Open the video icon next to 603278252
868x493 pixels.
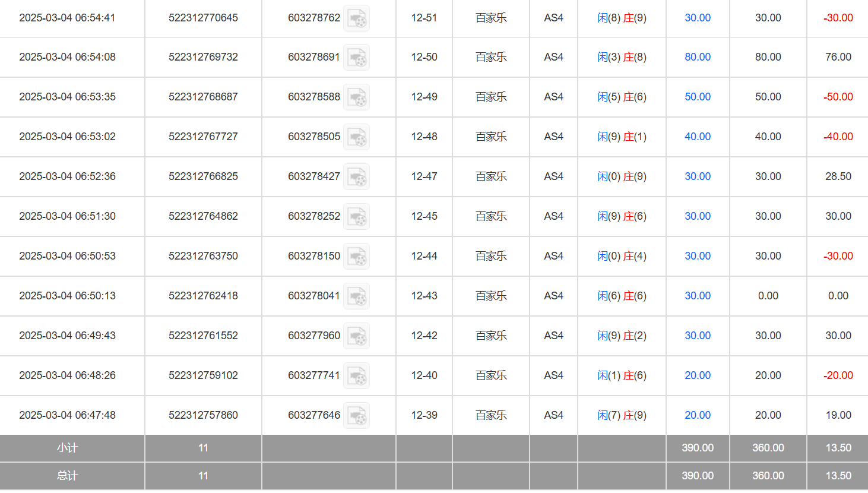(357, 217)
